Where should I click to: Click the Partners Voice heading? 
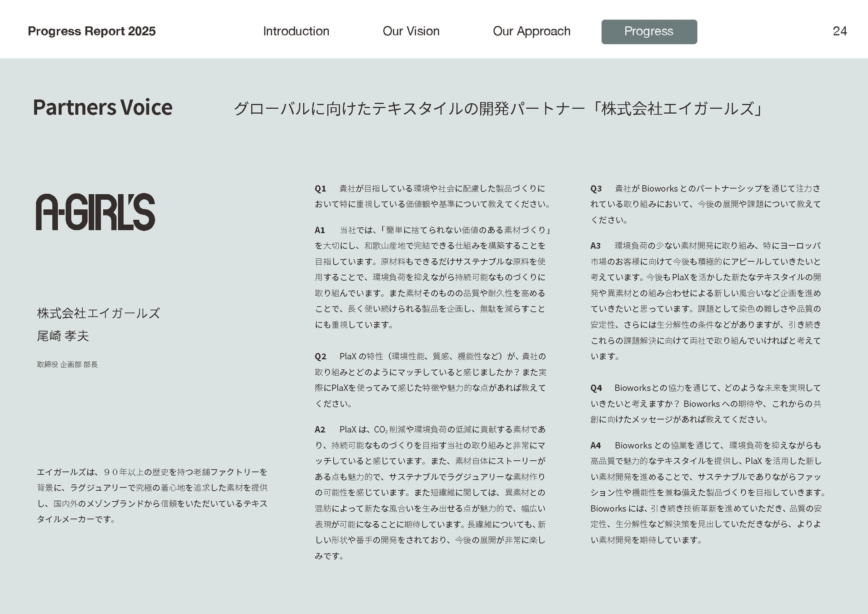click(x=103, y=108)
